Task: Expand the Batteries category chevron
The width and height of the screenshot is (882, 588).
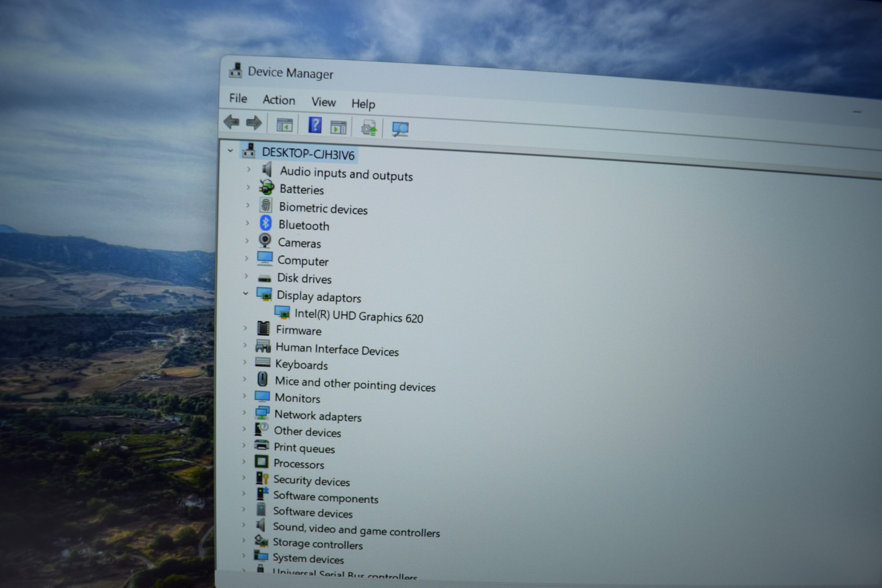Action: pyautogui.click(x=248, y=187)
